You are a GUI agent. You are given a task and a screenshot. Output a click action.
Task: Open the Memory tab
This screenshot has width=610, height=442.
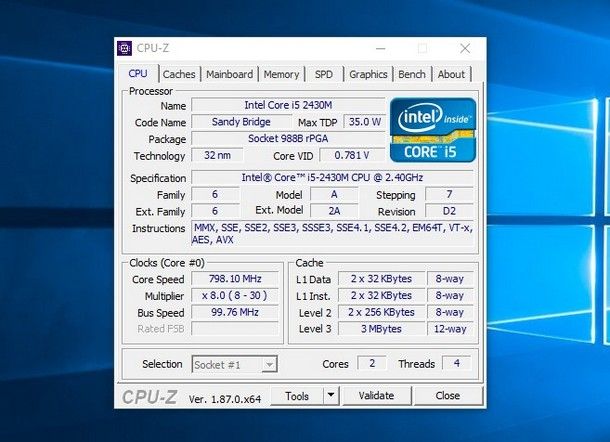tap(281, 74)
